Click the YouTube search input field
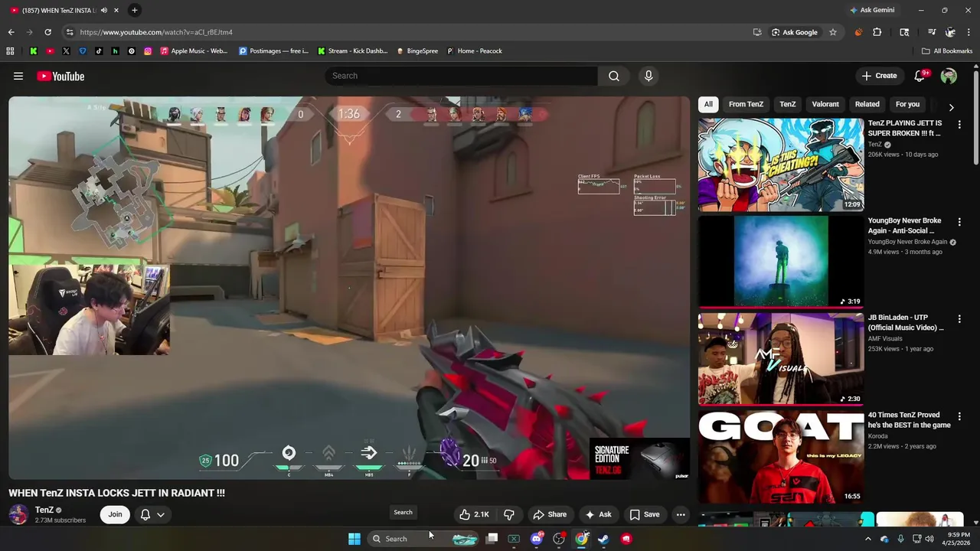Viewport: 980px width, 551px height. (x=461, y=76)
